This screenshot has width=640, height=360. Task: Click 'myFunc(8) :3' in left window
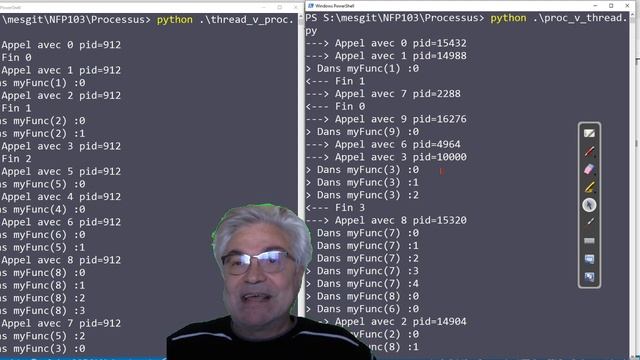[49, 311]
